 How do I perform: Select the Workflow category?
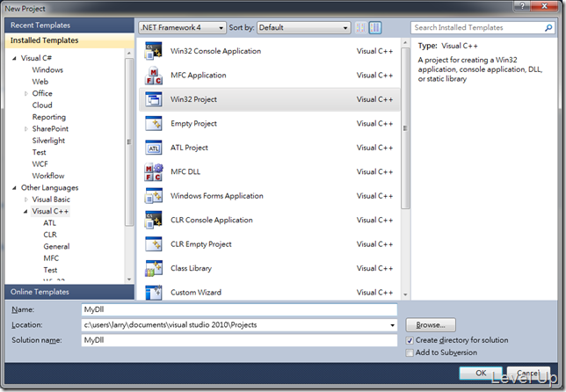click(x=48, y=176)
